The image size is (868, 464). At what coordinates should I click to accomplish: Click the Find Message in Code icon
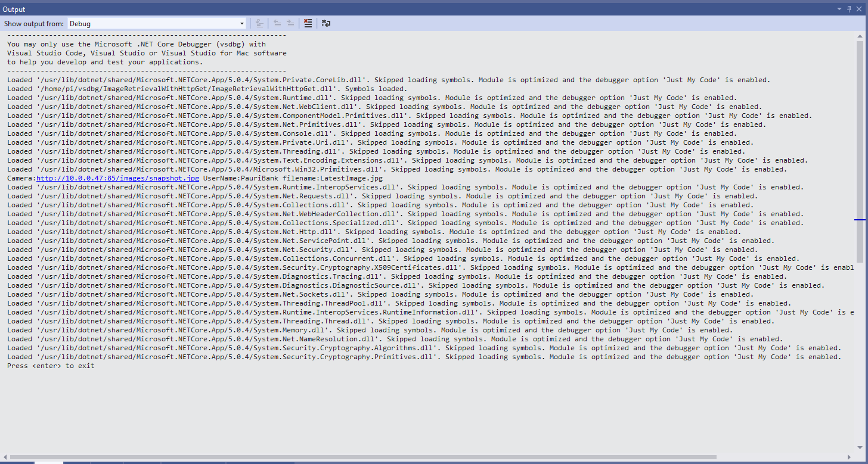pyautogui.click(x=259, y=24)
